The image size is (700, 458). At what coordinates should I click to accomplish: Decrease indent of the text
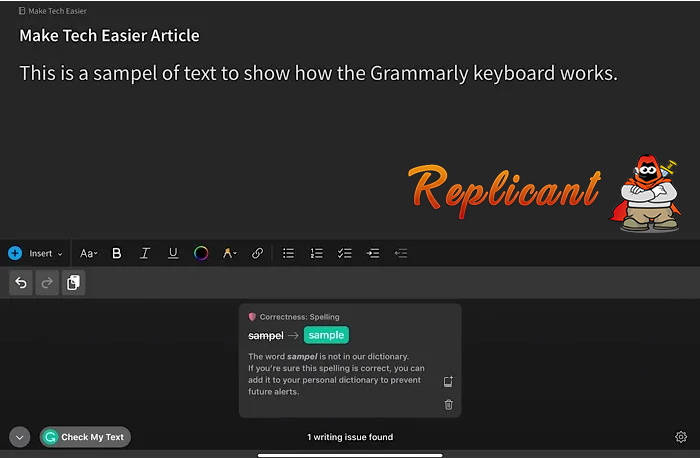click(x=401, y=253)
